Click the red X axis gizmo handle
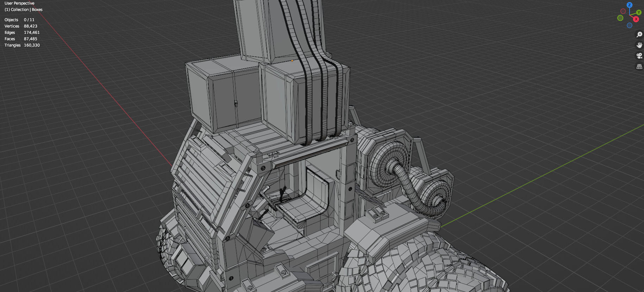The height and width of the screenshot is (292, 644). pyautogui.click(x=636, y=19)
